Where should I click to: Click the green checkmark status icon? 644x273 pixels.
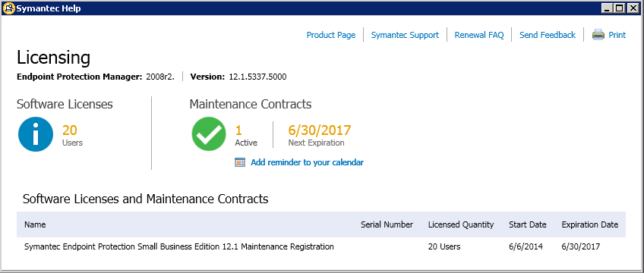[x=209, y=134]
